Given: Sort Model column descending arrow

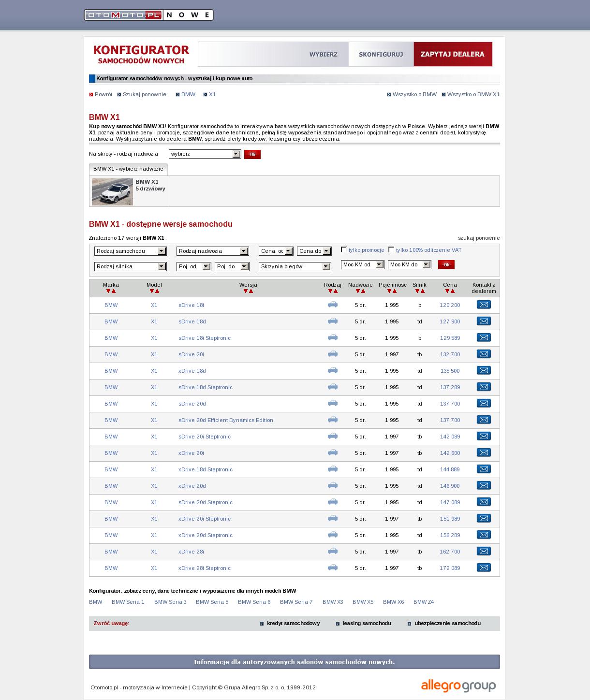Looking at the screenshot, I should click(151, 291).
